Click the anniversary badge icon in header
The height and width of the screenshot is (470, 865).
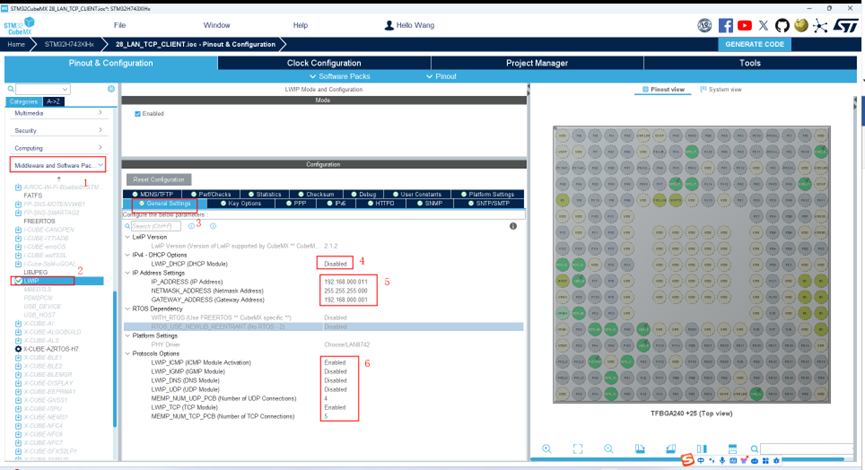tap(704, 25)
